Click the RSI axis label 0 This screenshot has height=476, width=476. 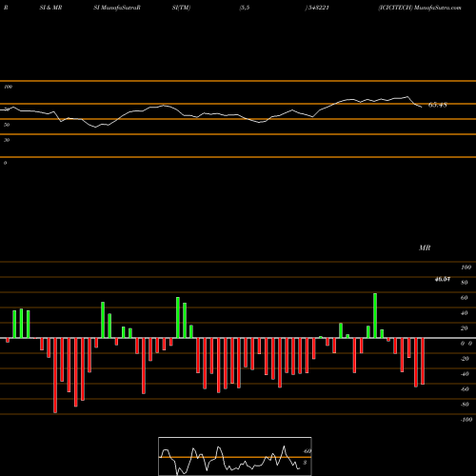(x=5, y=163)
